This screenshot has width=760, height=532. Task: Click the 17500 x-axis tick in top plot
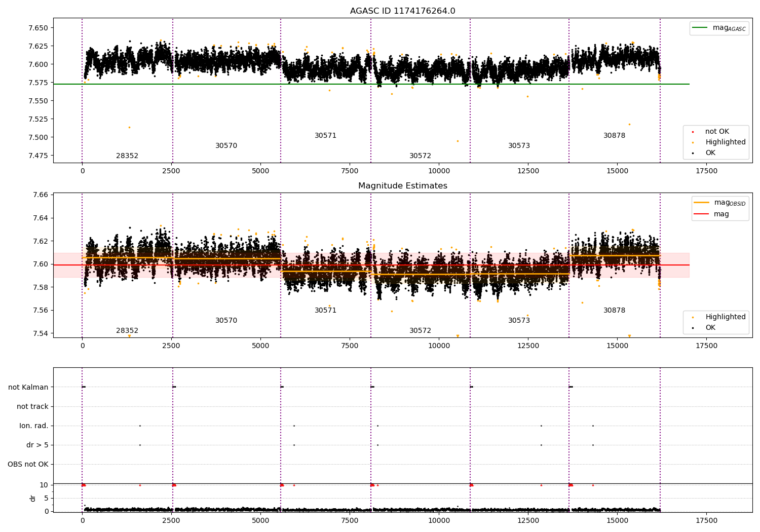pyautogui.click(x=706, y=171)
